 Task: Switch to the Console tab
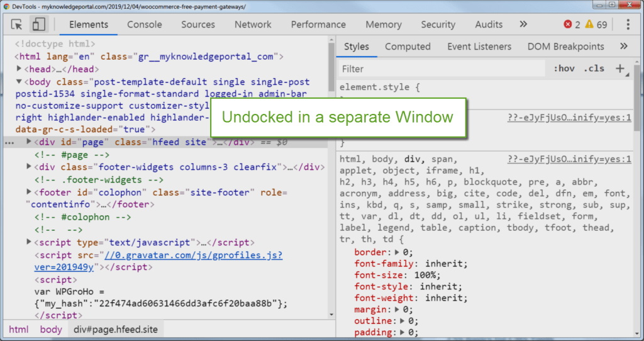click(145, 25)
